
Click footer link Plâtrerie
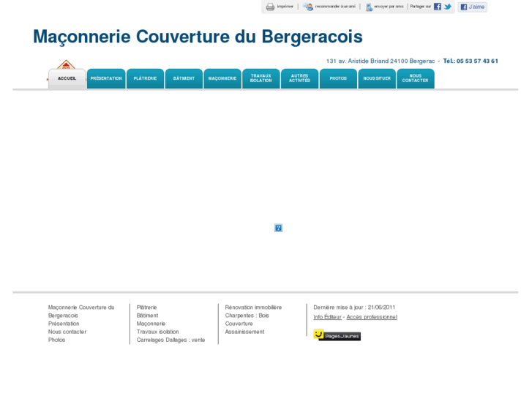coord(146,307)
